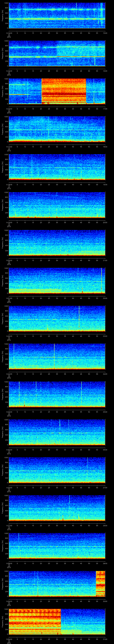114x644 pixels.
Task: Open the spectrogram panel starting at 9:15:00
Action: 57,53
